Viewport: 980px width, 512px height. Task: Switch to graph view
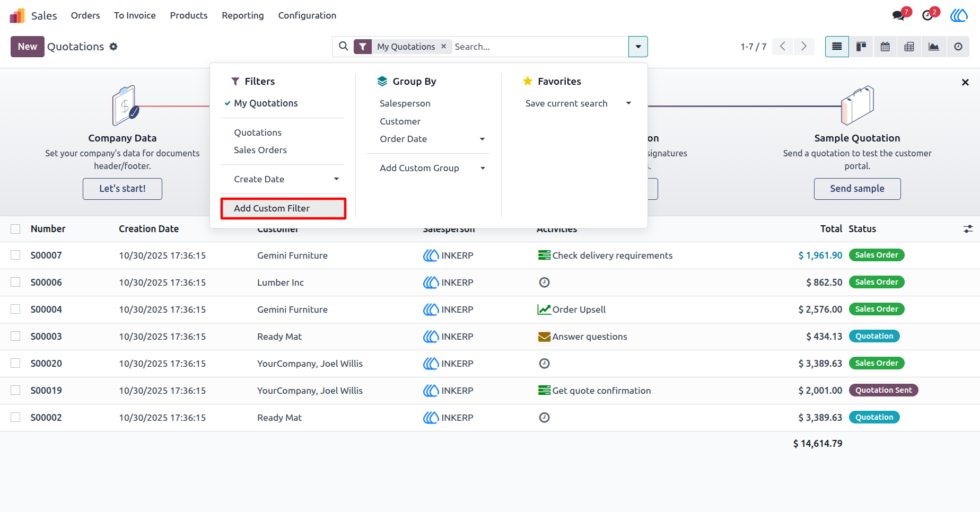click(x=934, y=47)
